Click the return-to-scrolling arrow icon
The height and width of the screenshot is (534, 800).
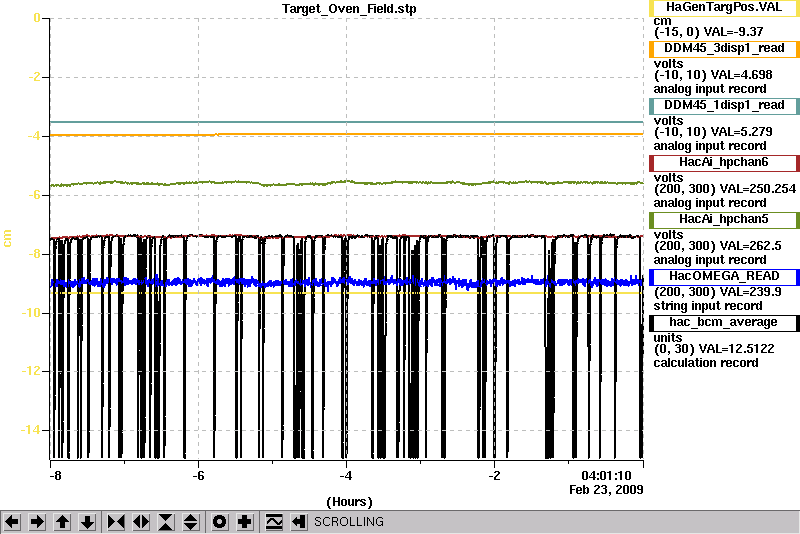(x=299, y=522)
